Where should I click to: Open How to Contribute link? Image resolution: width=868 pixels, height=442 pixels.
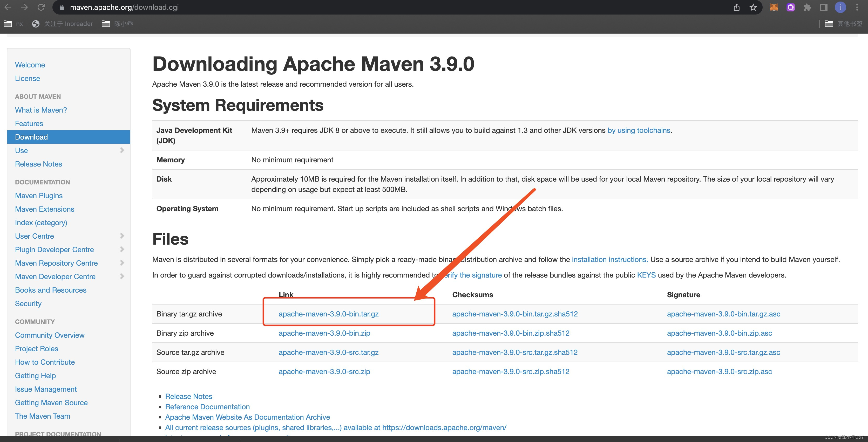(45, 362)
